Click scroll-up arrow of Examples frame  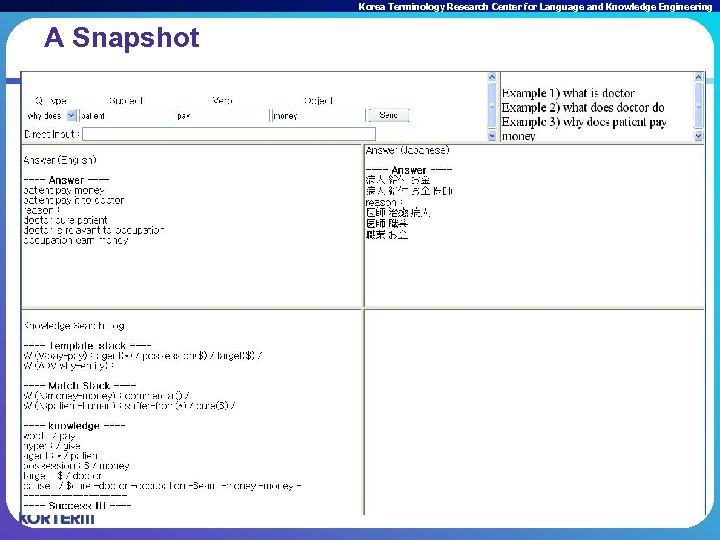coord(698,77)
